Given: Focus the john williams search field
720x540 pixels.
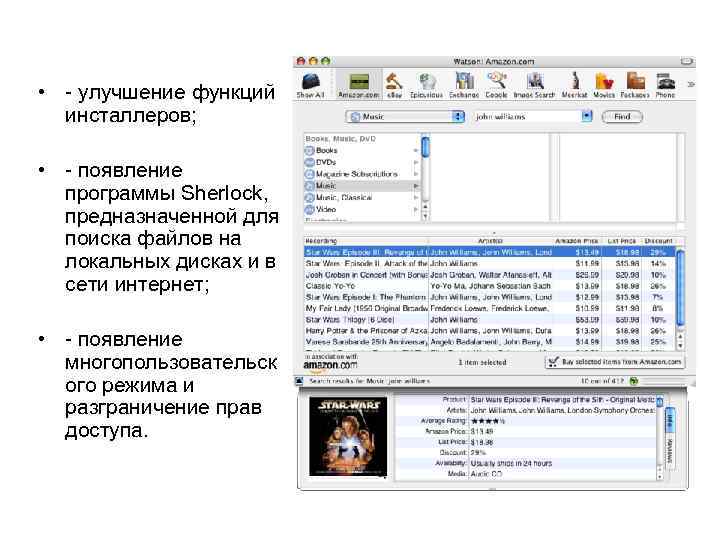Looking at the screenshot, I should pyautogui.click(x=528, y=117).
